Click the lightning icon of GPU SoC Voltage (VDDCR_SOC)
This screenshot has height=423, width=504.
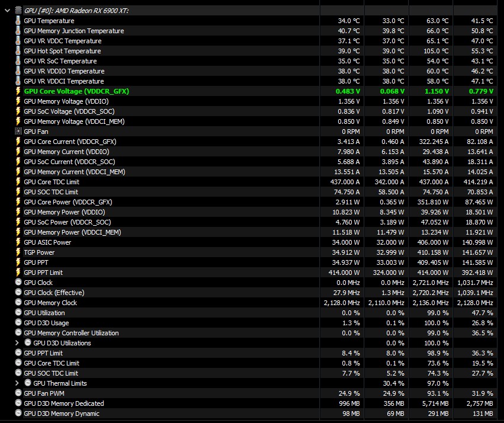pos(18,111)
